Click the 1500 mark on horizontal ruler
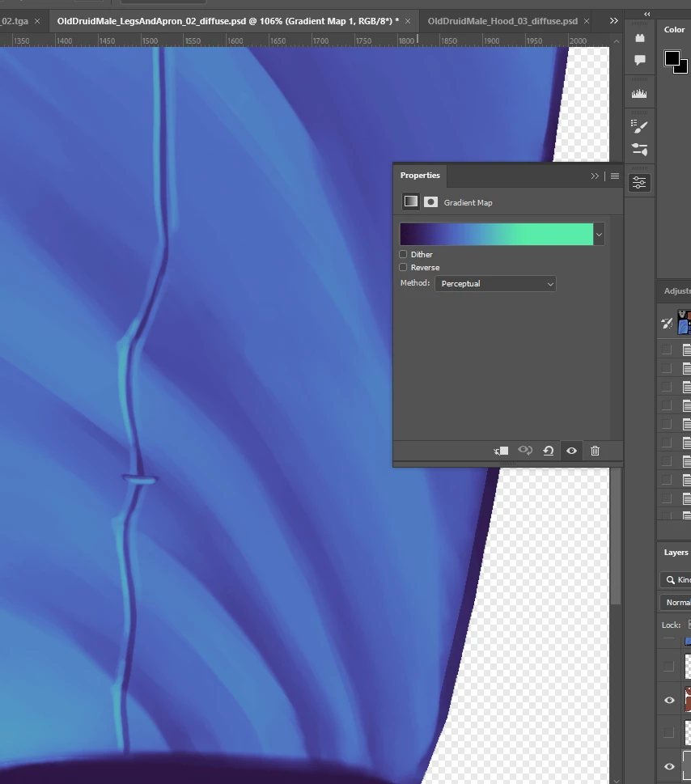691x784 pixels. (150, 40)
